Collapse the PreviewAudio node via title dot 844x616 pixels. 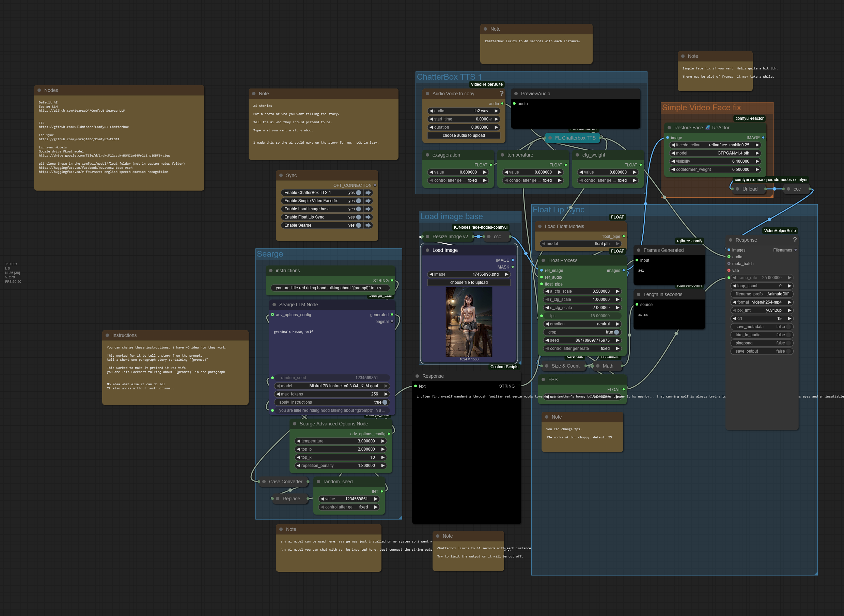(x=516, y=94)
